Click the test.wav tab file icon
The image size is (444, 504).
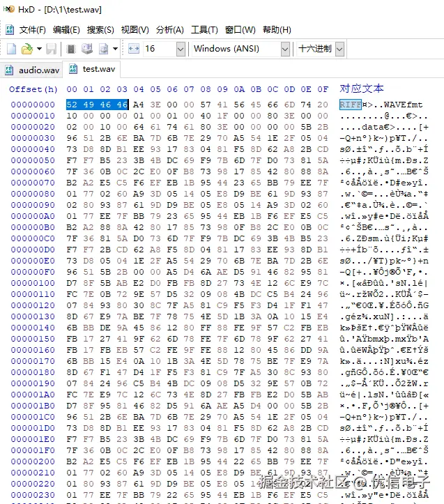(73, 69)
